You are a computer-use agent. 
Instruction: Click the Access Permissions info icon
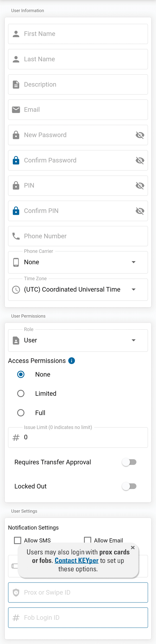pyautogui.click(x=72, y=361)
